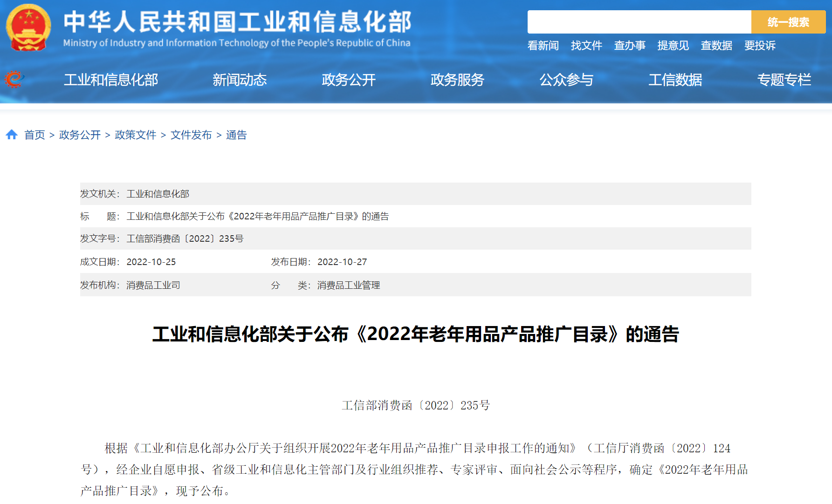This screenshot has width=832, height=504.
Task: Click inside the search input field
Action: [639, 22]
